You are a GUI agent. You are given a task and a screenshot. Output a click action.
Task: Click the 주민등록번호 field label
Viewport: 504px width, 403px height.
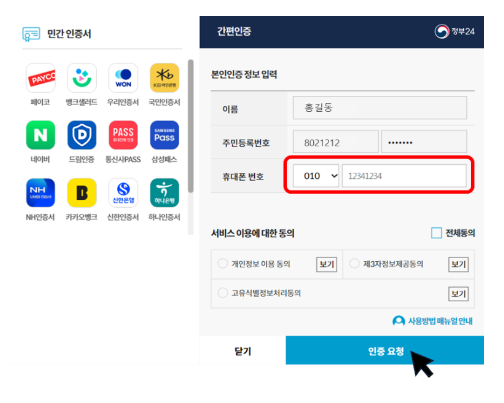[x=246, y=143]
